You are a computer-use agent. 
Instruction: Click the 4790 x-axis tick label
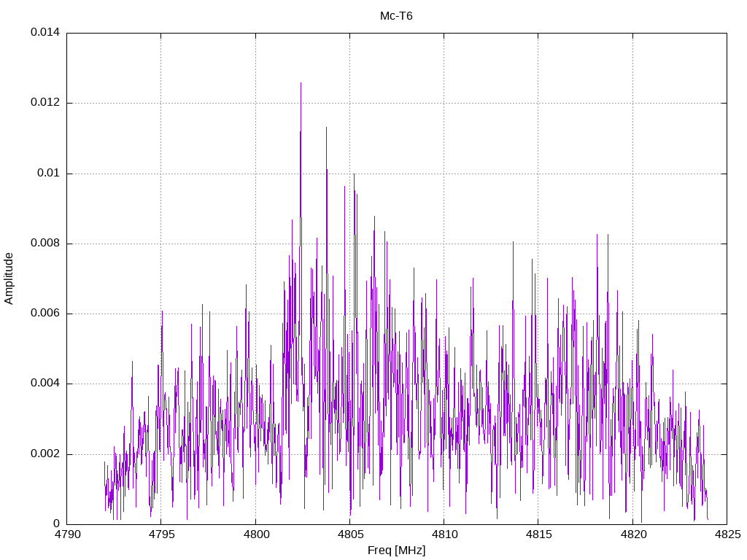67,534
